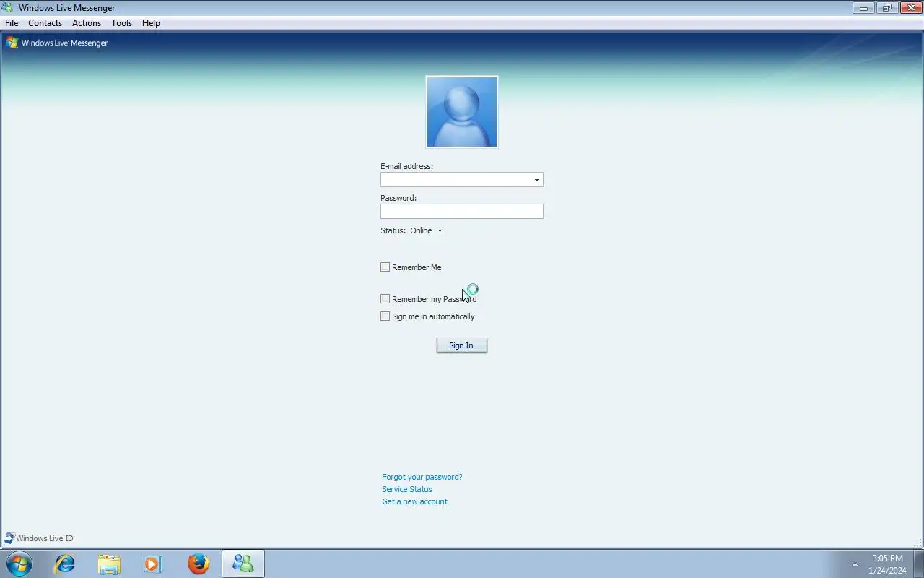Click the title bar Messenger app icon
Screen dimensions: 924x578
tap(8, 7)
